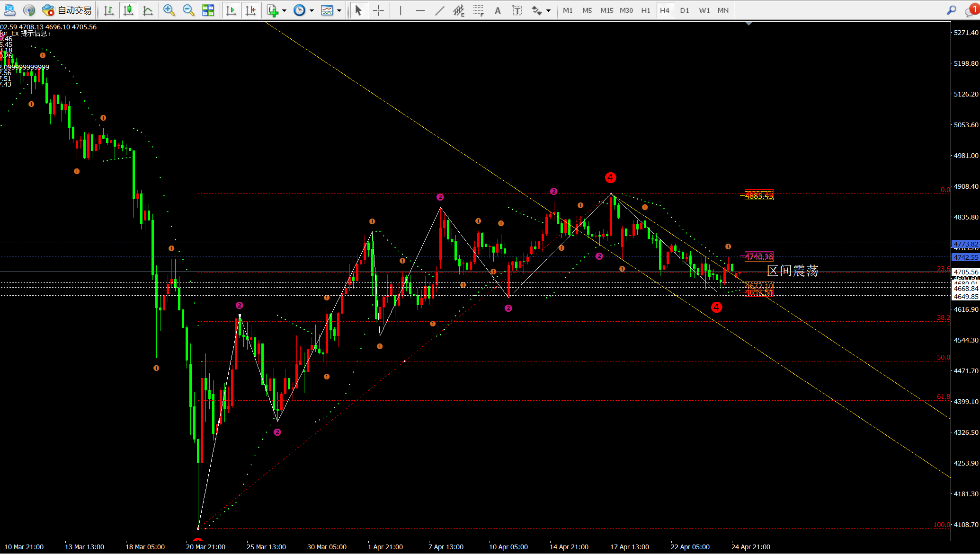Open the periodicity clock dropdown arrow

[312, 10]
